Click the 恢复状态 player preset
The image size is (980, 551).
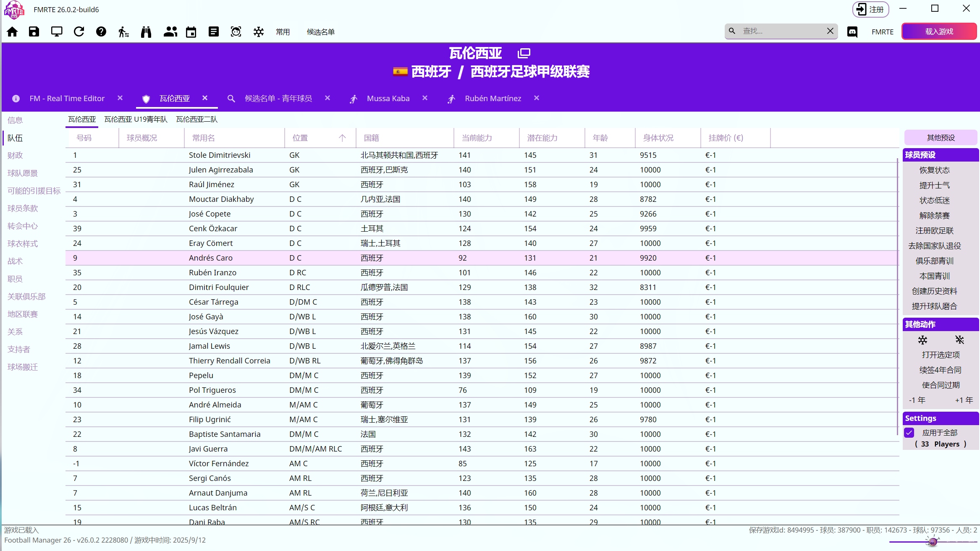[934, 170]
